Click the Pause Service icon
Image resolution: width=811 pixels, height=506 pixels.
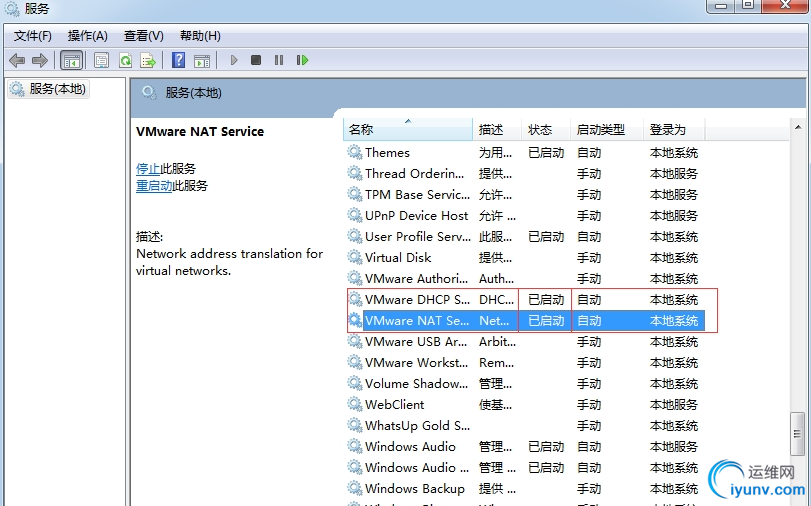click(279, 61)
